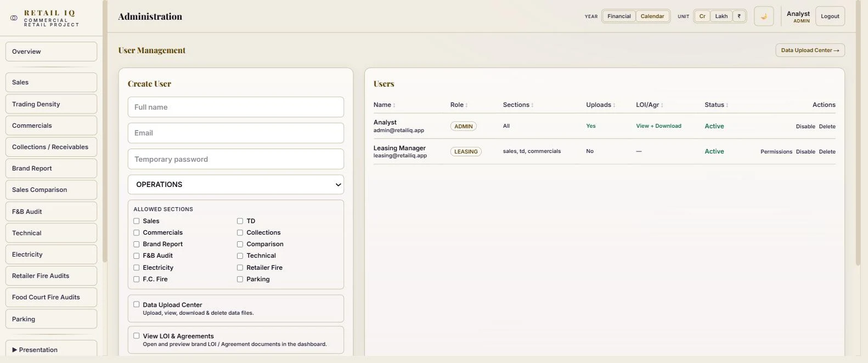The image size is (868, 363).
Task: Enable the F.C. Fire checkbox
Action: point(137,279)
